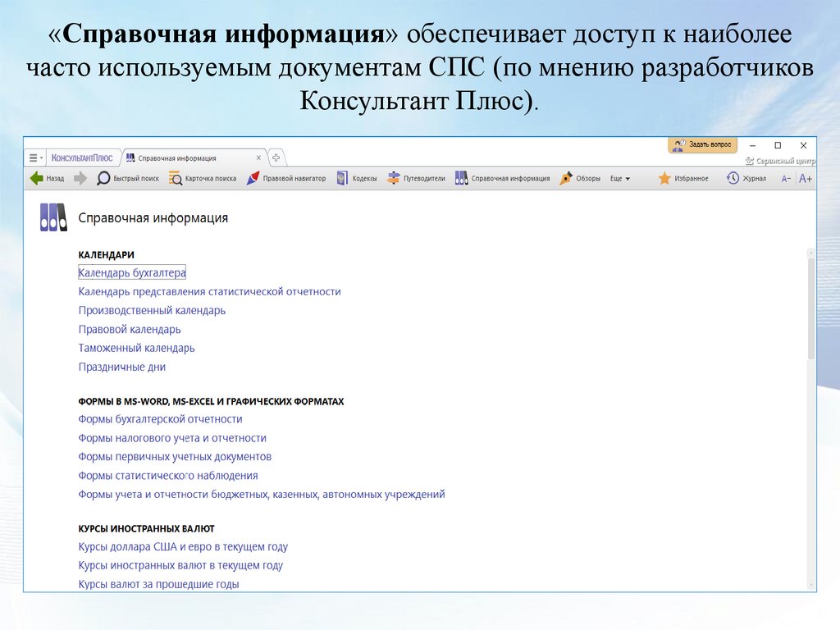Click the vertical scrollbar thumb
Image resolution: width=840 pixels, height=630 pixels.
click(x=811, y=309)
